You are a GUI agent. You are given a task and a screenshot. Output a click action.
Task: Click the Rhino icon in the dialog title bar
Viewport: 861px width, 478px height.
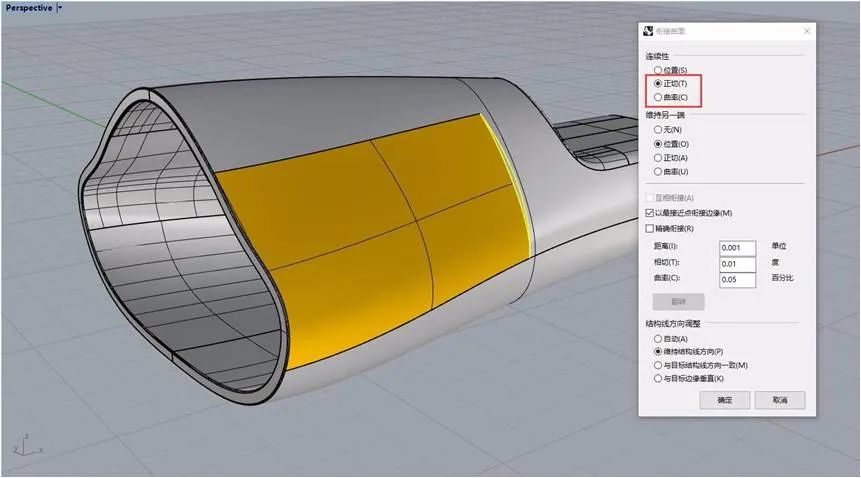648,31
